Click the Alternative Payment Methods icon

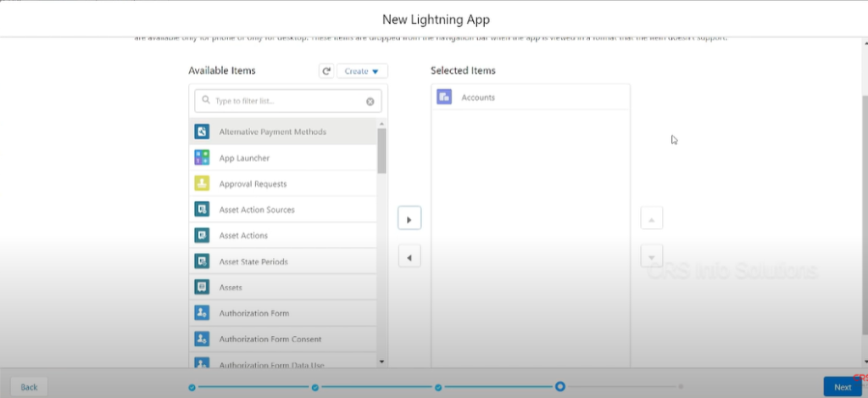[202, 132]
